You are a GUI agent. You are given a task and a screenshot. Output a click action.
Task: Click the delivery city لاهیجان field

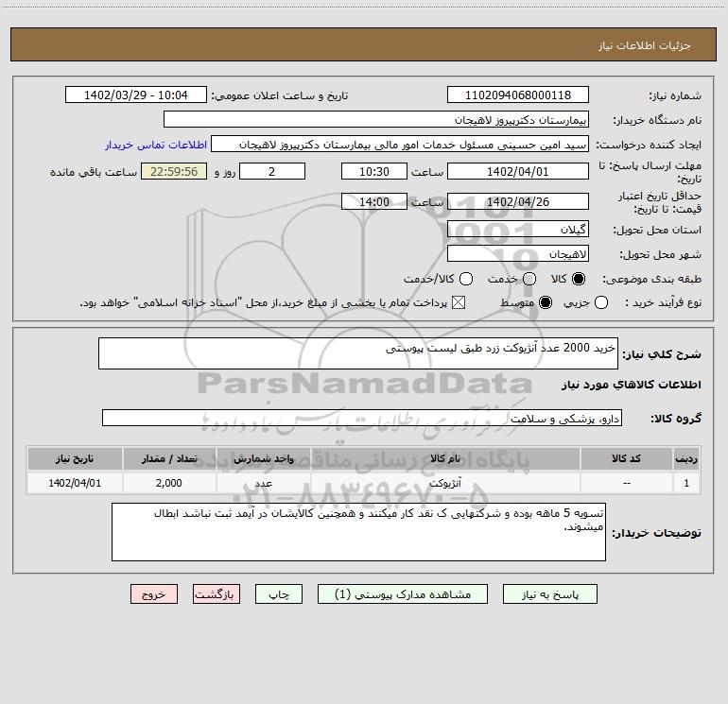pos(518,254)
